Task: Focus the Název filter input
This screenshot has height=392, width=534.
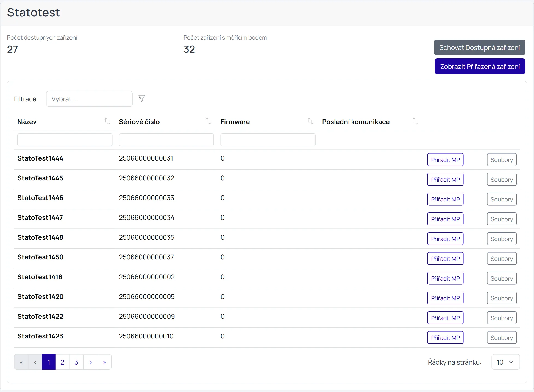Action: 65,140
